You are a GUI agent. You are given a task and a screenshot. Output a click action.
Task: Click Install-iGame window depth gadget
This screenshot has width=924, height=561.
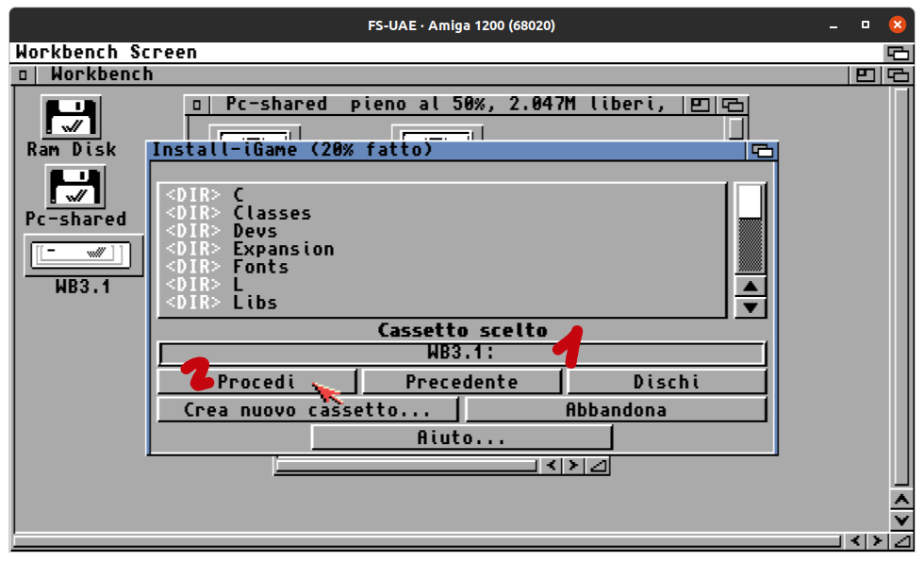coord(762,152)
